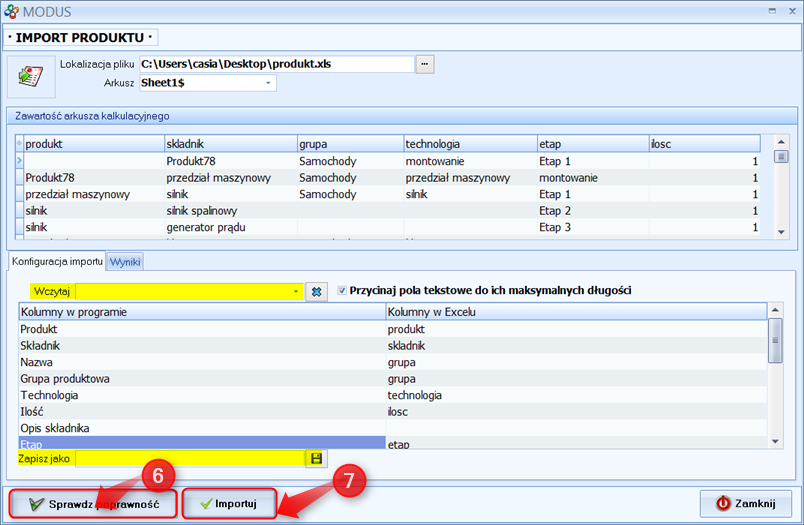
Task: Expand the Wczytaj configuration dropdown
Action: point(296,291)
